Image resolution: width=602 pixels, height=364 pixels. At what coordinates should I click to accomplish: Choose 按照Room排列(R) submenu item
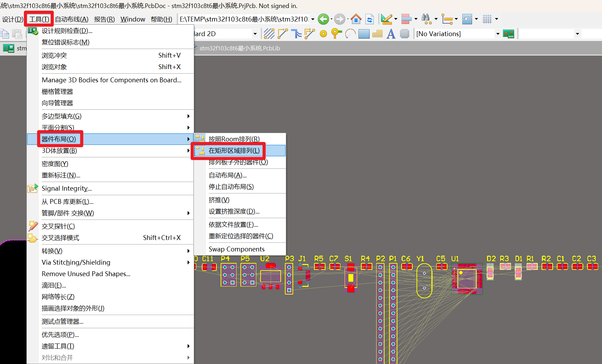(x=240, y=139)
